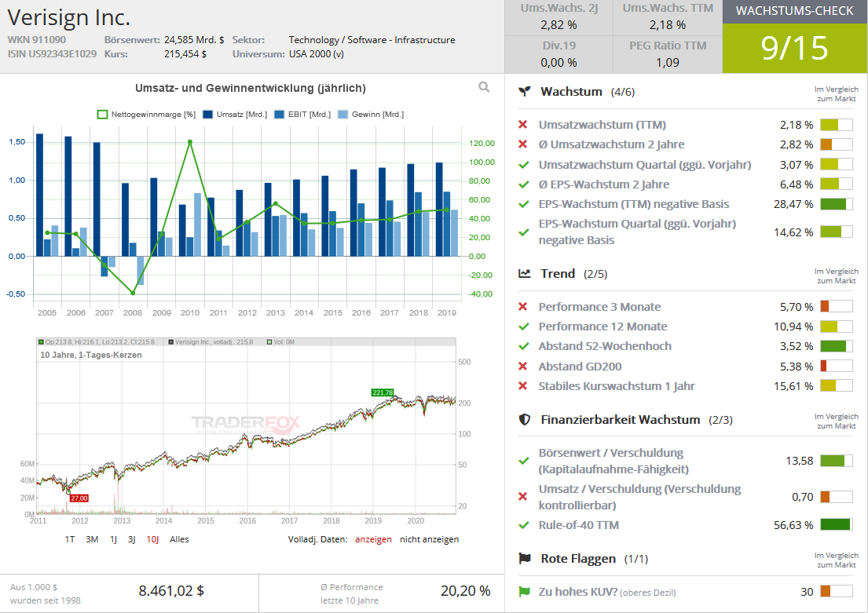This screenshot has height=613, width=868.
Task: Click check mark beside EPS-Wachstum (TTM)
Action: click(x=523, y=204)
